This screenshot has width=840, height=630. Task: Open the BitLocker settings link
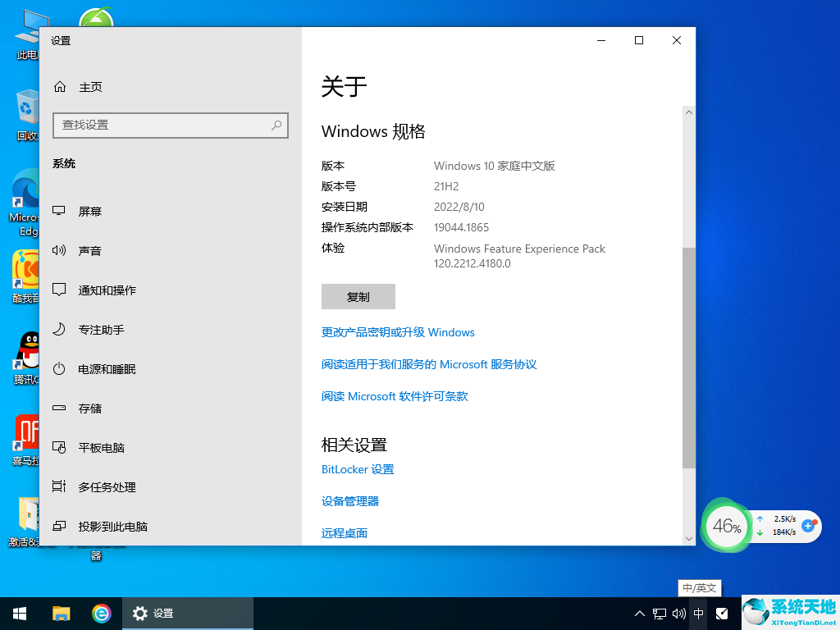point(358,469)
